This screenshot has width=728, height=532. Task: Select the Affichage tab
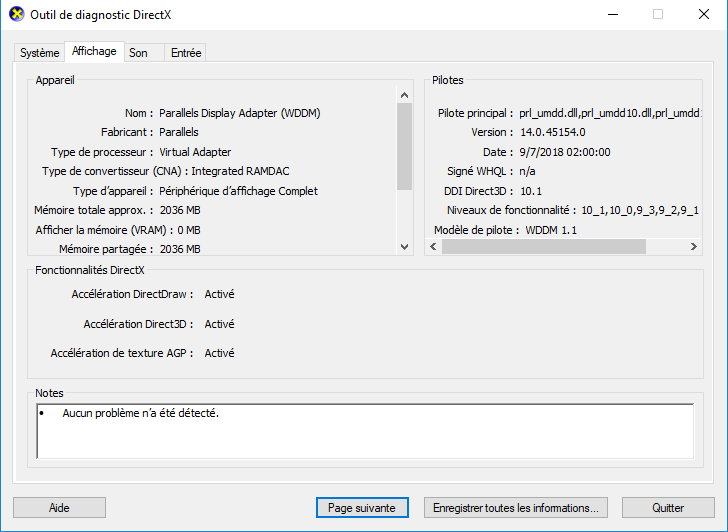94,51
